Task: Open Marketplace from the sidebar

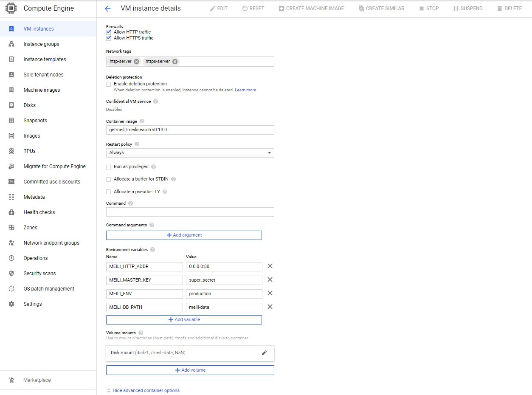Action: pyautogui.click(x=37, y=380)
